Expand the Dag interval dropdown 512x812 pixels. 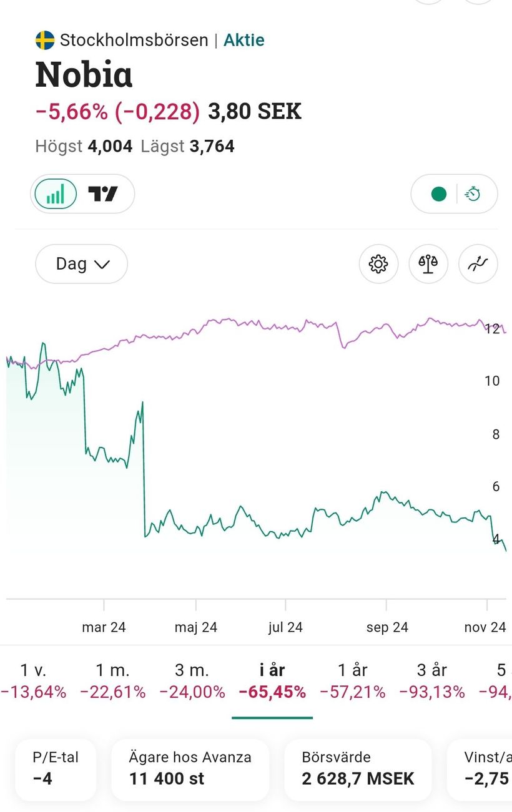pyautogui.click(x=82, y=264)
